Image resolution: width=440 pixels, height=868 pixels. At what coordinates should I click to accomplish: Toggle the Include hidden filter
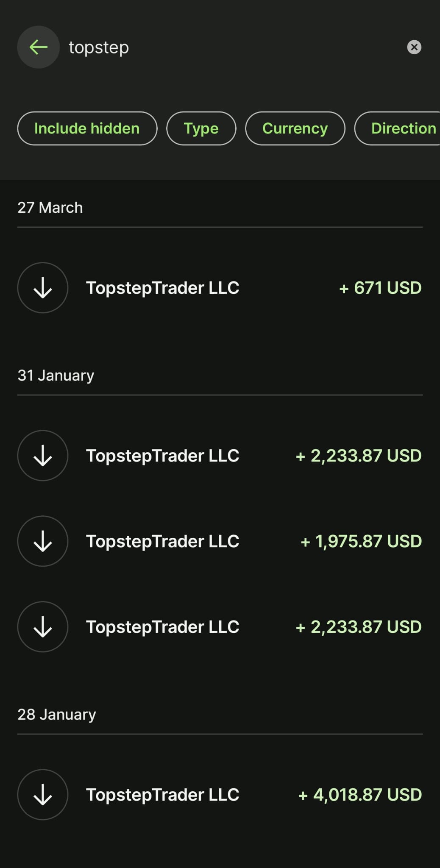coord(87,128)
